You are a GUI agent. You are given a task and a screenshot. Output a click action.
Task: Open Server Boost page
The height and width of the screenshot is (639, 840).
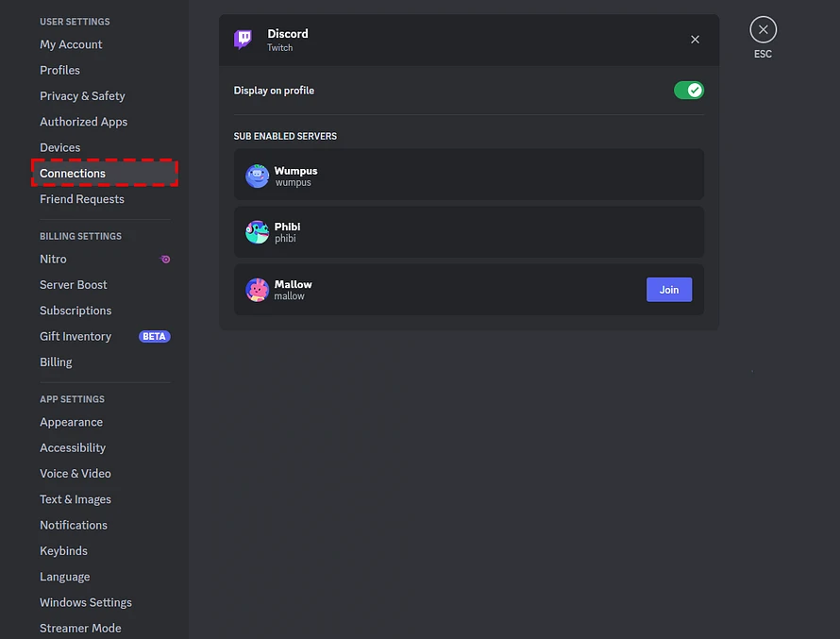pyautogui.click(x=74, y=285)
